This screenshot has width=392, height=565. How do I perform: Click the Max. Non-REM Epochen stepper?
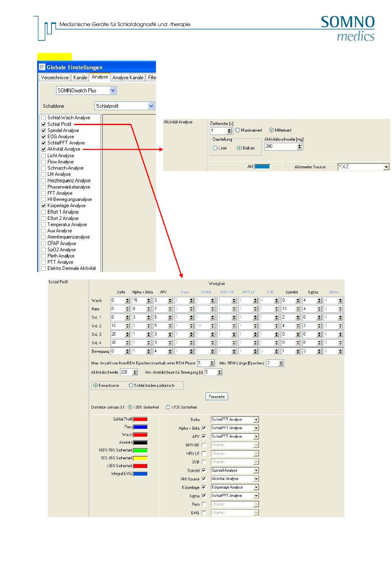click(212, 363)
